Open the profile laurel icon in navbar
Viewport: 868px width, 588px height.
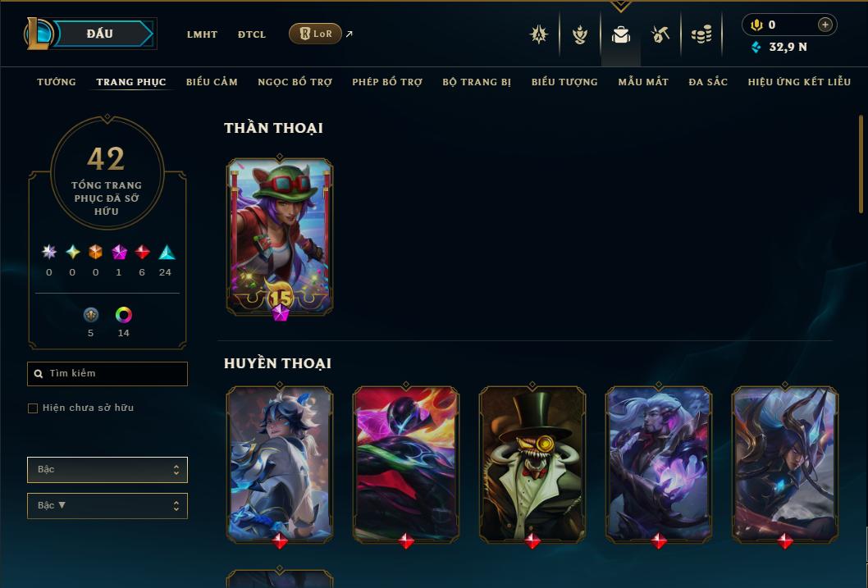(x=579, y=34)
